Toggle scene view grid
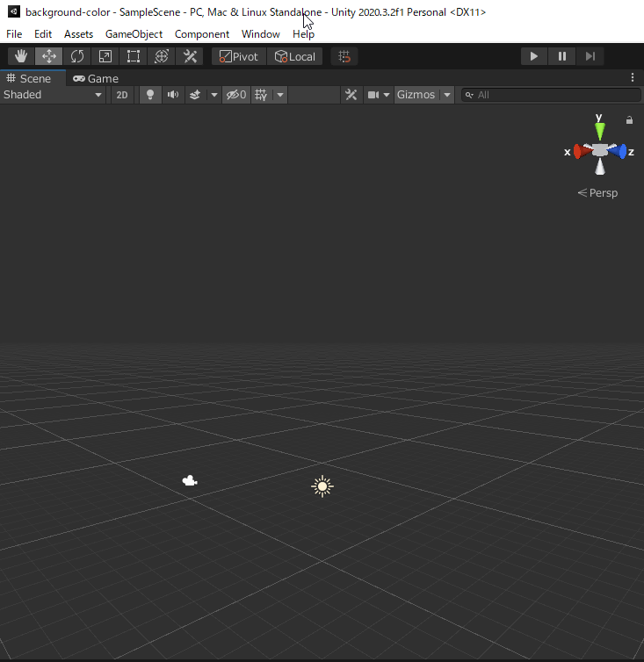This screenshot has height=662, width=644. 261,95
